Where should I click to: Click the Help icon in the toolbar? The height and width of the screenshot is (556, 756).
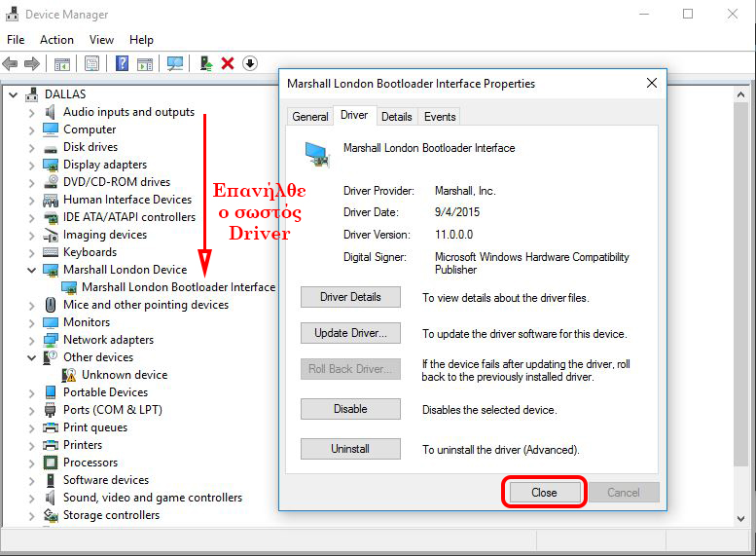coord(122,63)
